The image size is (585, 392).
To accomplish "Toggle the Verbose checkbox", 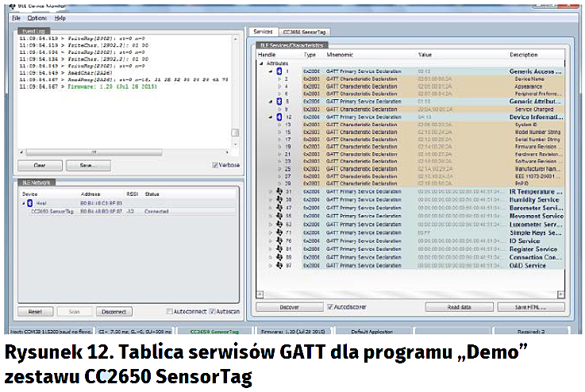I will pos(214,166).
